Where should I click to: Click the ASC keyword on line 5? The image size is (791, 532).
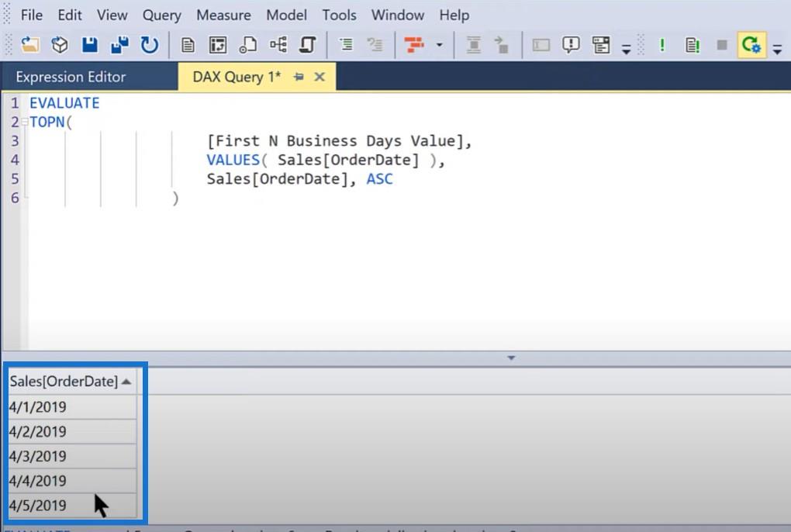tap(379, 179)
